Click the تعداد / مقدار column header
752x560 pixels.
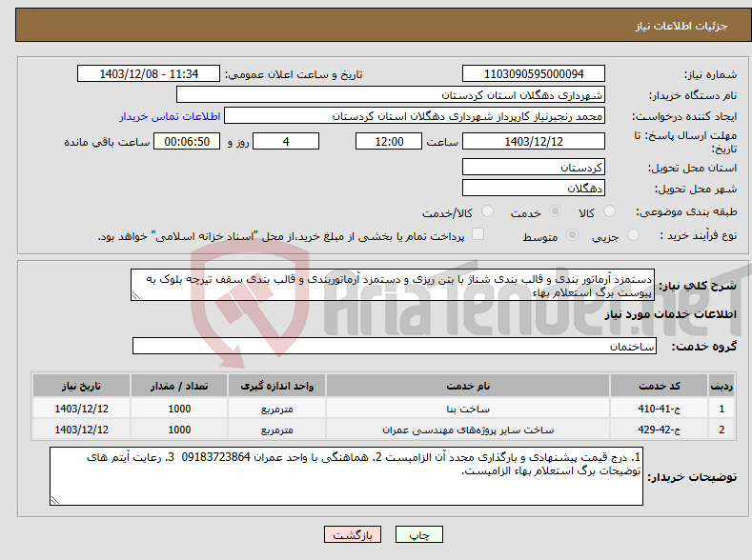point(179,386)
